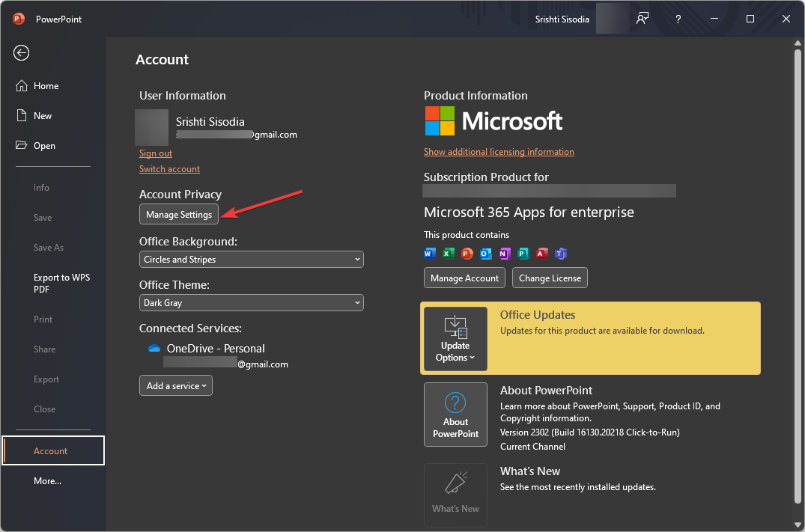This screenshot has width=805, height=532.
Task: Click the scrollbar down arrow
Action: [x=798, y=525]
